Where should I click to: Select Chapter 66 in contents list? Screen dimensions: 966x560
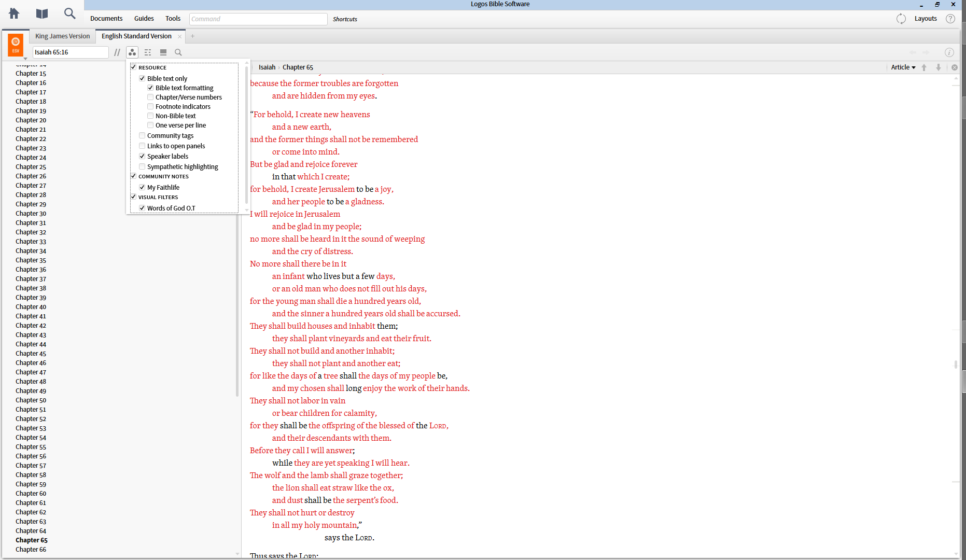pos(31,550)
